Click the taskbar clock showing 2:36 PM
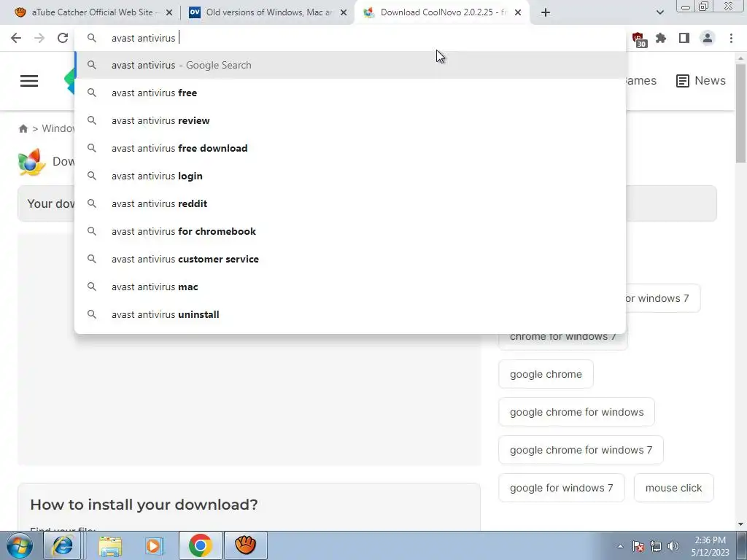This screenshot has width=747, height=560. 710,546
